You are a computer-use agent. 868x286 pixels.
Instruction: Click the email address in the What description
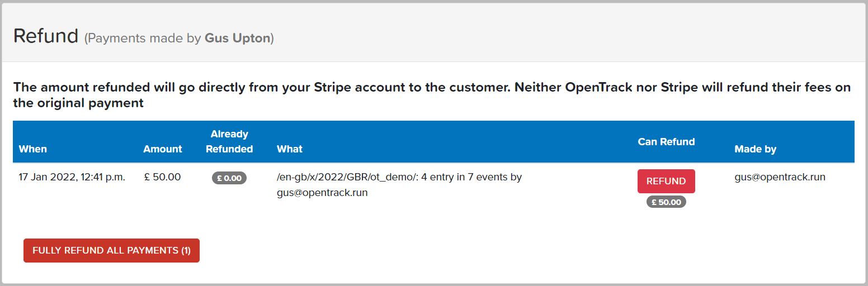tap(322, 193)
